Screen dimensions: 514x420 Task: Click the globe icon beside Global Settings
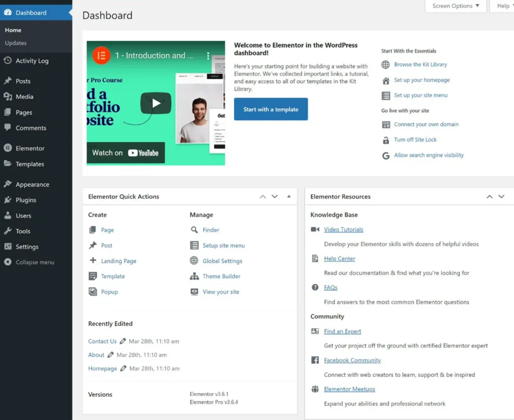[x=194, y=260]
